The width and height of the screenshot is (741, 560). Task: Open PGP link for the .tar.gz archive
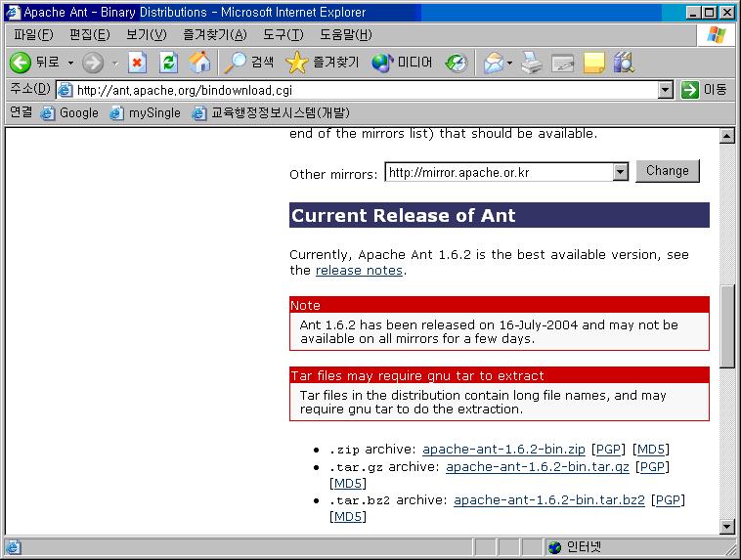point(652,467)
